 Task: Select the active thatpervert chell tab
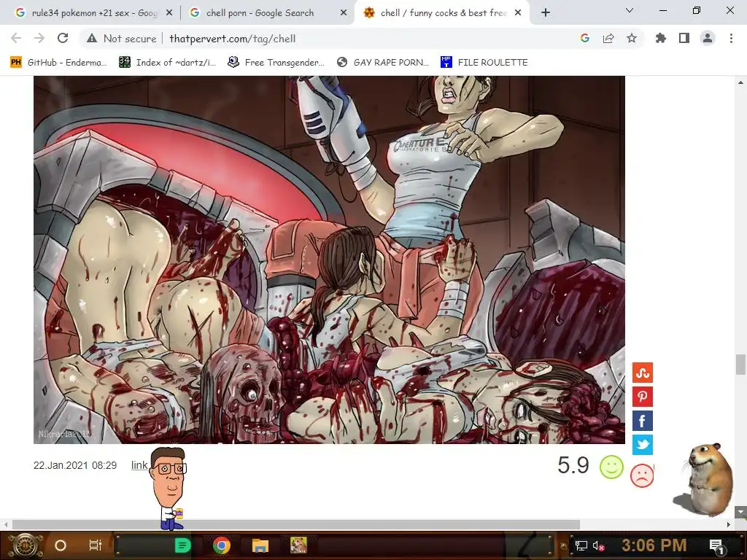coord(441,13)
